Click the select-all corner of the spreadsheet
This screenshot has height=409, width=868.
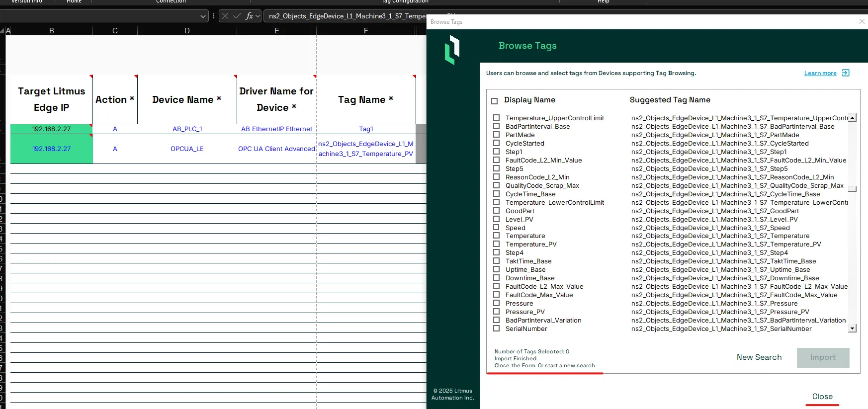click(x=2, y=30)
